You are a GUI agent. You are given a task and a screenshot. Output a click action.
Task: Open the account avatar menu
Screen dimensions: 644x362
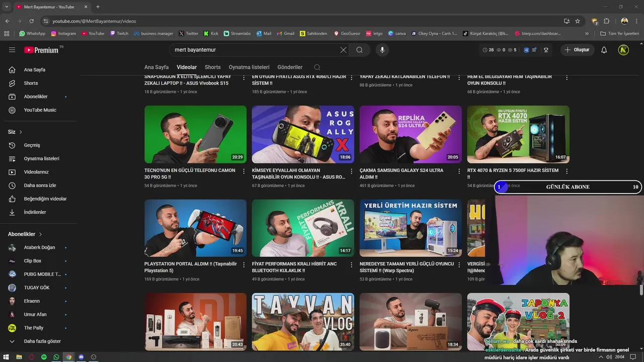[x=623, y=50]
